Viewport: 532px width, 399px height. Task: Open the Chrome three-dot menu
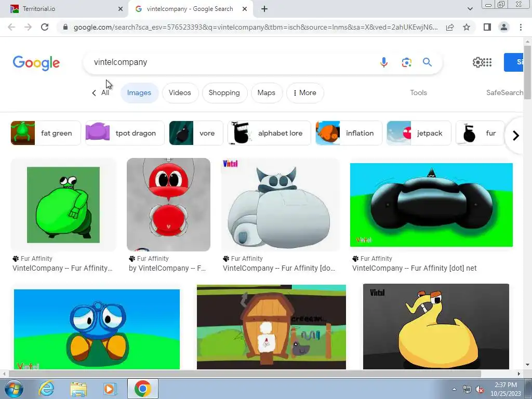click(521, 27)
